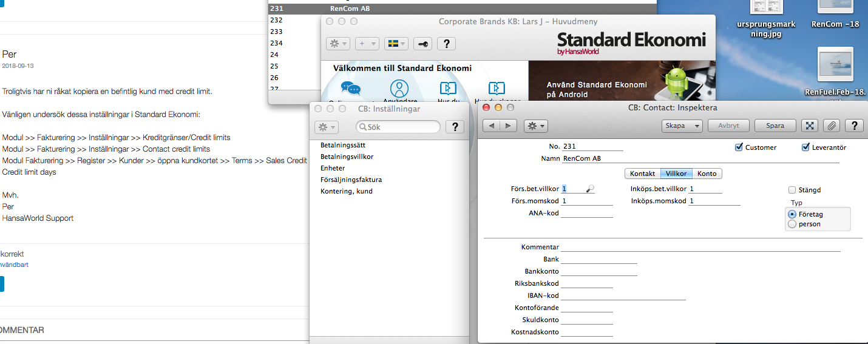Image resolution: width=868 pixels, height=344 pixels.
Task: Open RenCom -18 desktop file
Action: (x=835, y=15)
